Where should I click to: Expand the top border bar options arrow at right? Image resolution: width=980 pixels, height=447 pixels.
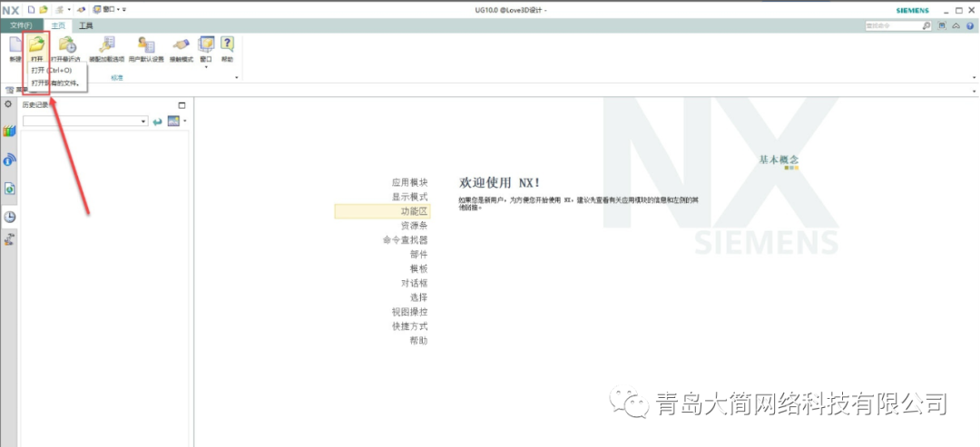[x=975, y=92]
